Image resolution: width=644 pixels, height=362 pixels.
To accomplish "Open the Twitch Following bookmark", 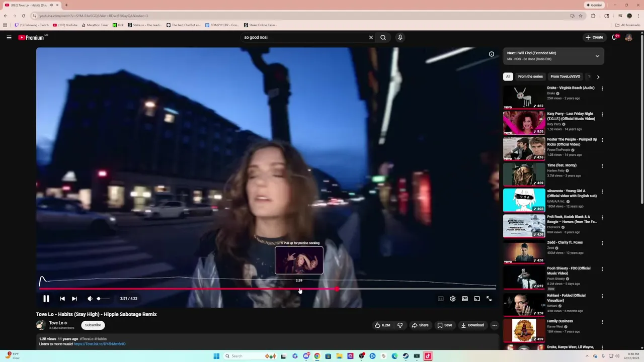I will [32, 25].
